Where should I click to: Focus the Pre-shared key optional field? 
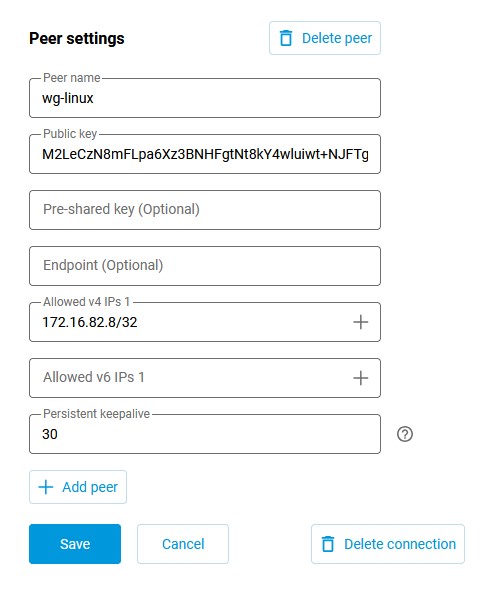pos(205,210)
